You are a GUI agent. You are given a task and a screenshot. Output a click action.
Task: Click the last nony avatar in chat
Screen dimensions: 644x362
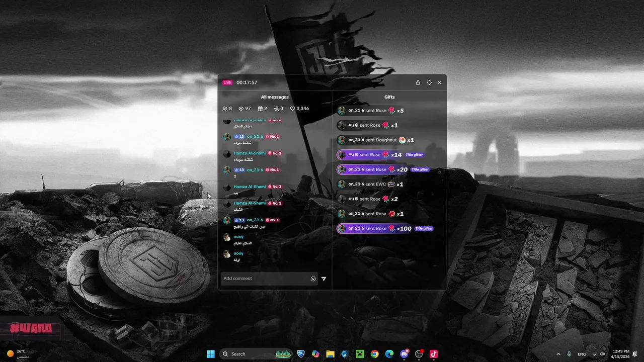point(227,254)
